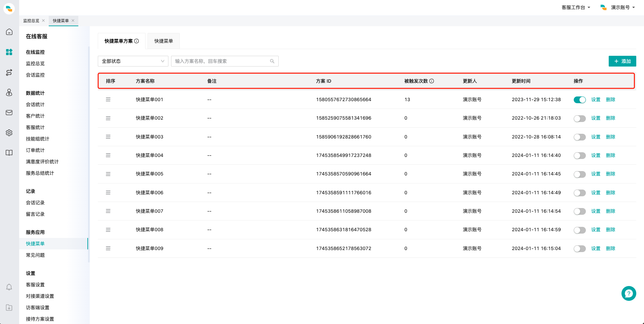Open the 客服工作台 dropdown menu
The width and height of the screenshot is (644, 324).
click(576, 7)
